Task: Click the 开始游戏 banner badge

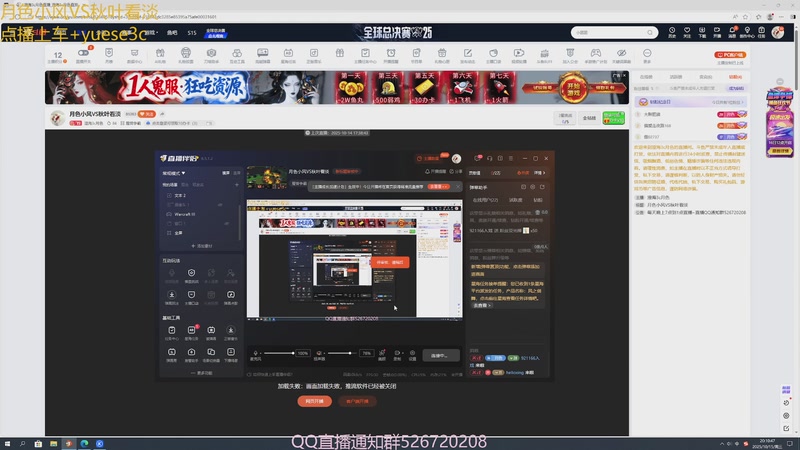Action: 573,89
